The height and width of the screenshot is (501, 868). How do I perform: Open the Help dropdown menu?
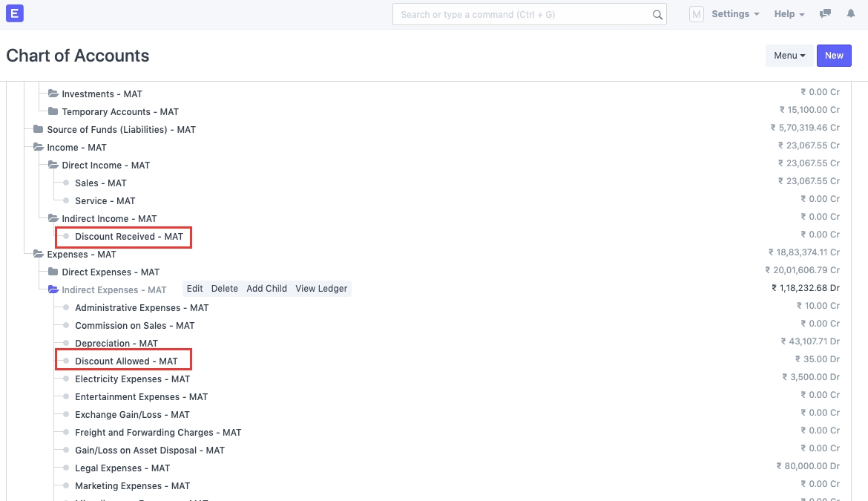[x=789, y=14]
